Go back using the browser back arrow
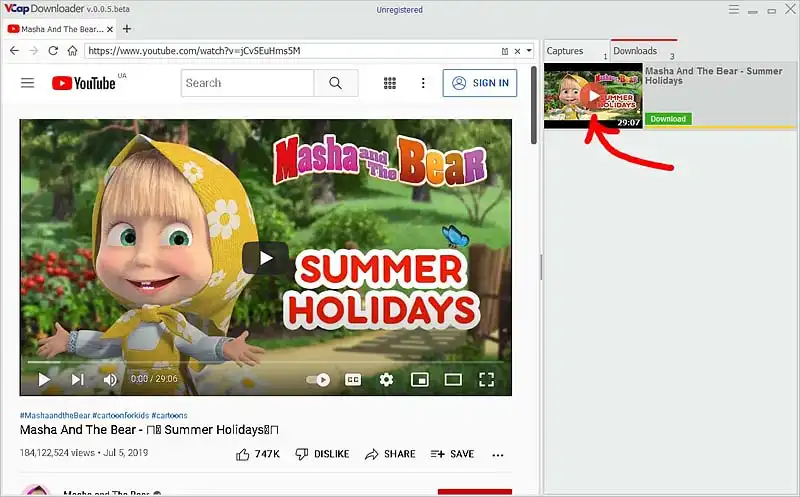This screenshot has width=800, height=497. (x=14, y=51)
